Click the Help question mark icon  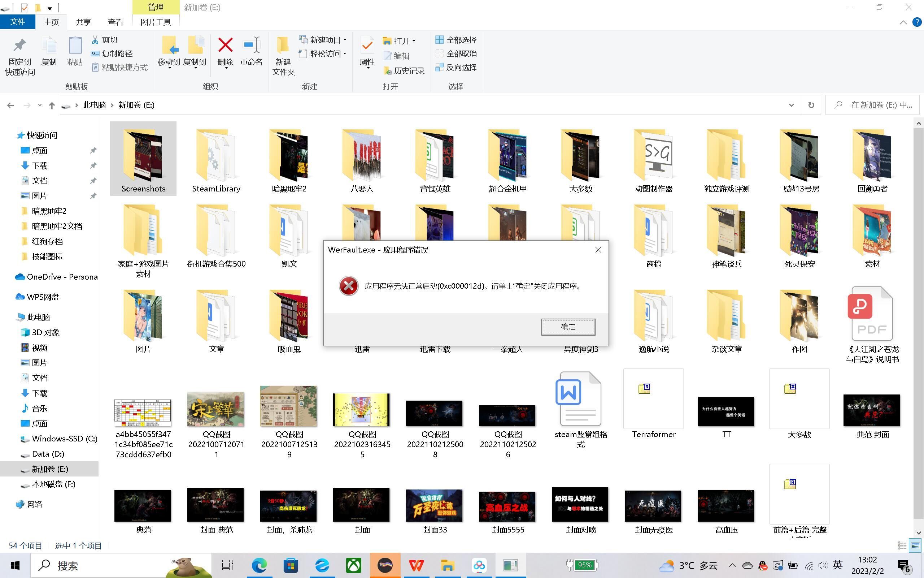tap(917, 22)
